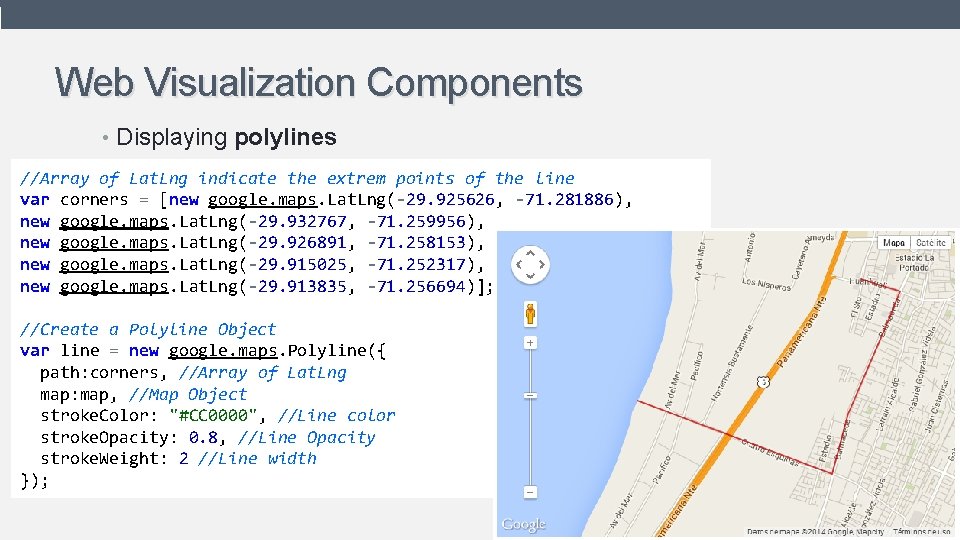This screenshot has height=540, width=960.
Task: Click the 'var line = new google.maps.Polyline' line
Action: [x=203, y=351]
